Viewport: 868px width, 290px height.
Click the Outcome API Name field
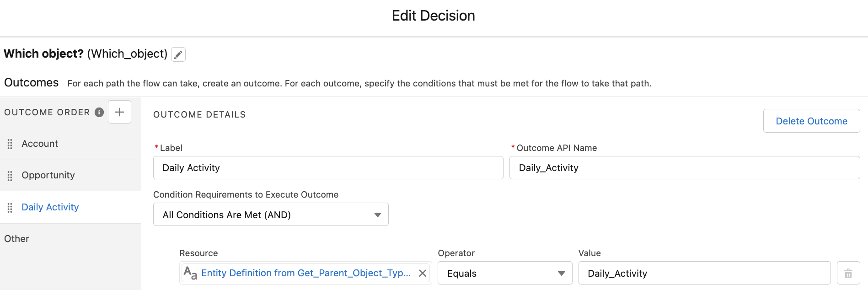pyautogui.click(x=684, y=167)
